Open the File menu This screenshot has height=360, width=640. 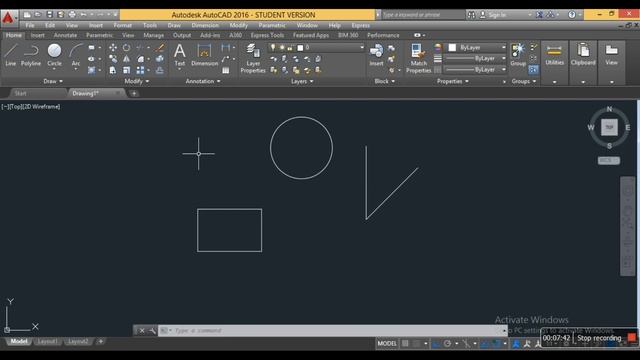point(30,25)
